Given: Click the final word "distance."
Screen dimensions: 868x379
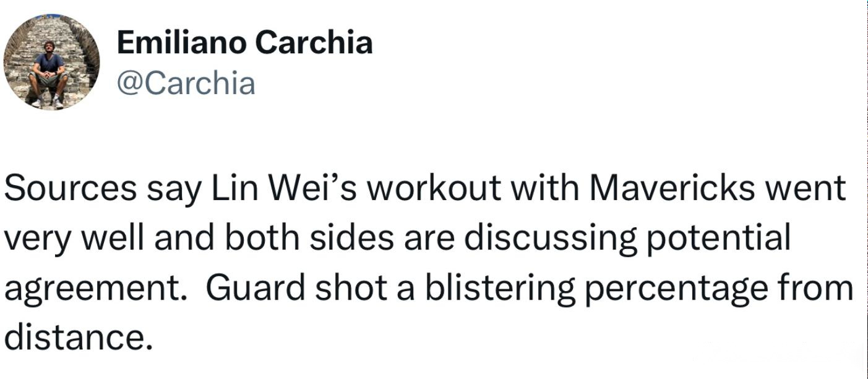Looking at the screenshot, I should [x=78, y=338].
